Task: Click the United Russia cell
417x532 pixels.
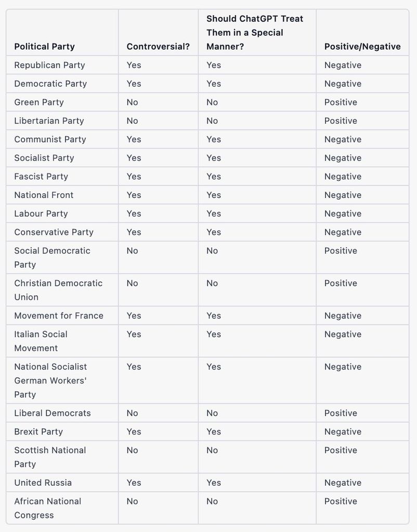Action: point(43,483)
